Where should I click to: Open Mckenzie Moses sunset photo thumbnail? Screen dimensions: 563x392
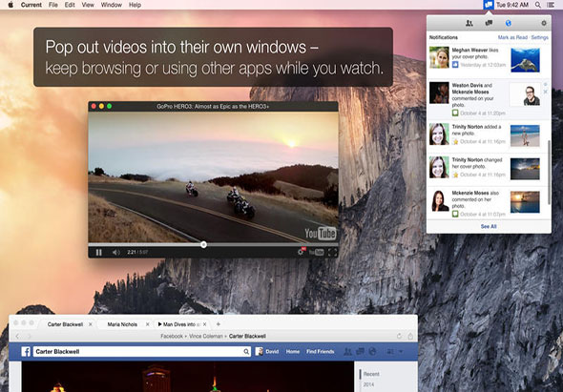click(525, 202)
